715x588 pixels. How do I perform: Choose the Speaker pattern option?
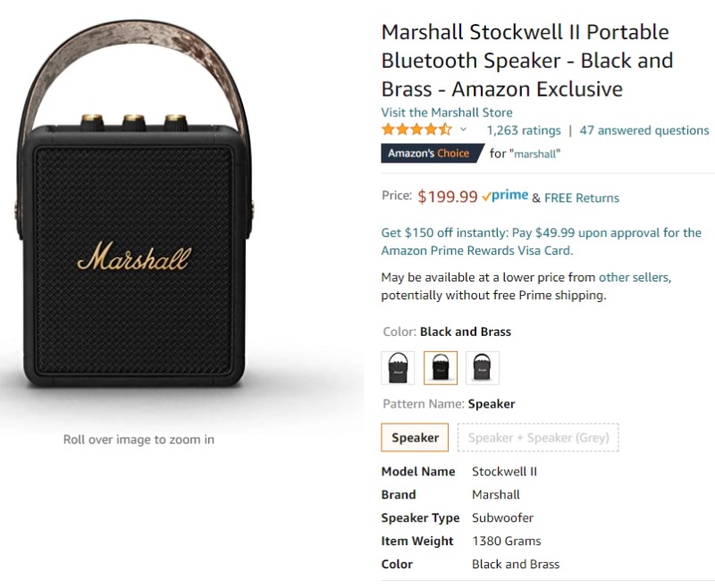click(x=415, y=438)
